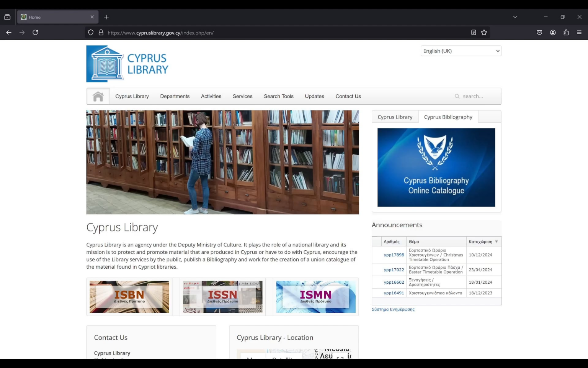The height and width of the screenshot is (368, 588).
Task: Switch to the Cyprus Library side tab
Action: [x=395, y=117]
